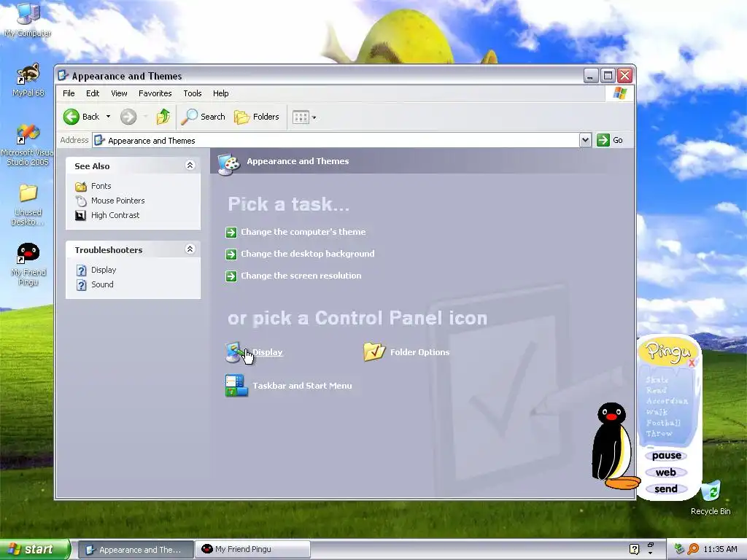Screen dimensions: 747x560
Task: Click the arrow icon beside desktop background
Action: (231, 254)
